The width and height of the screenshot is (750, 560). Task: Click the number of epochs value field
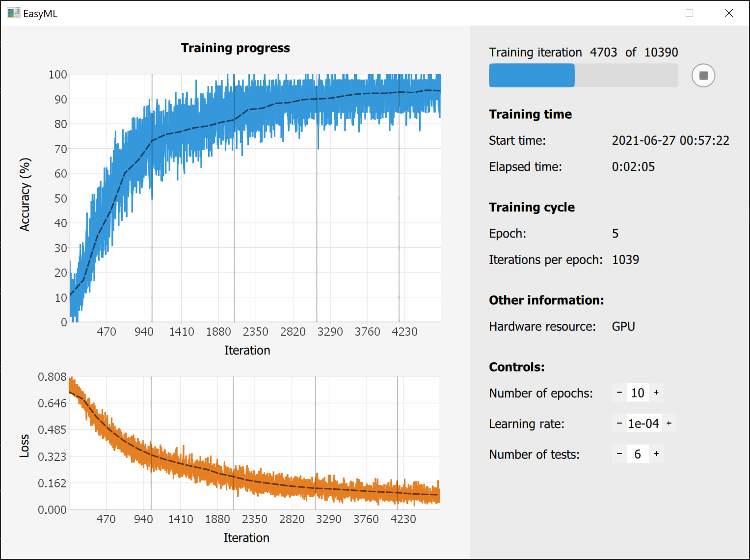[x=638, y=393]
